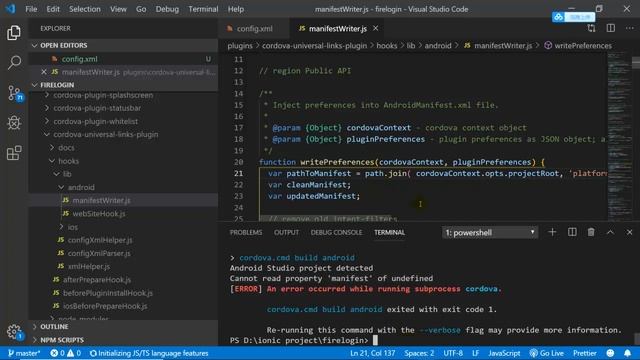Click the master branch status item
The image size is (640, 360).
tap(24, 353)
